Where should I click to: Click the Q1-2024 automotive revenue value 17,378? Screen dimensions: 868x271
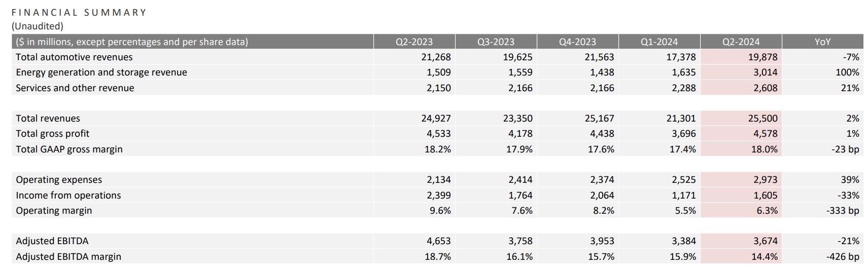[681, 57]
